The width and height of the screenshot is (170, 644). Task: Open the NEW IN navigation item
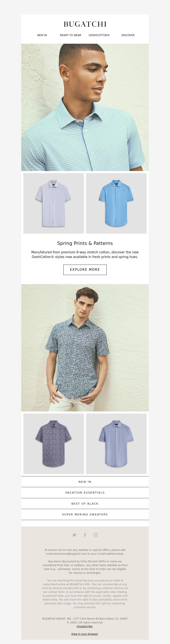pos(42,35)
